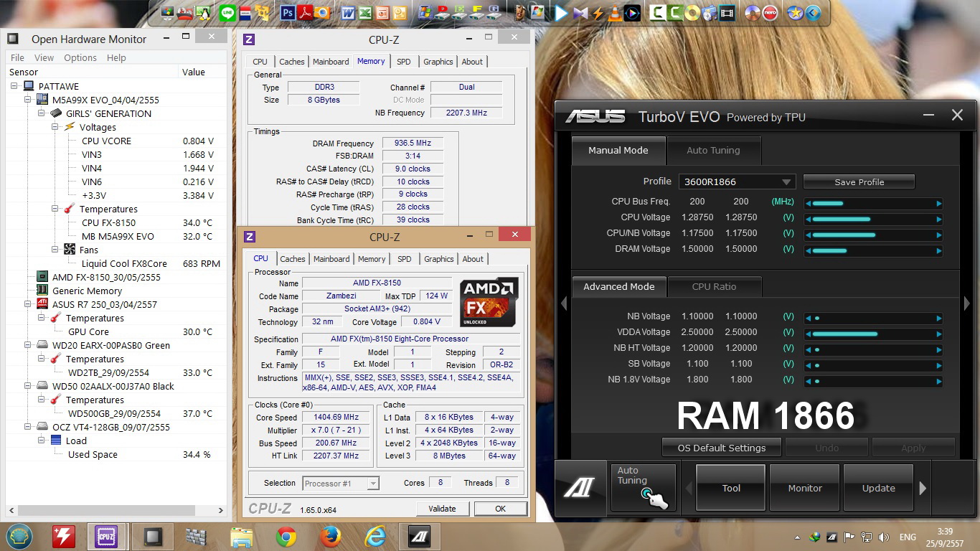
Task: Launch Excel from the dock
Action: click(x=365, y=13)
